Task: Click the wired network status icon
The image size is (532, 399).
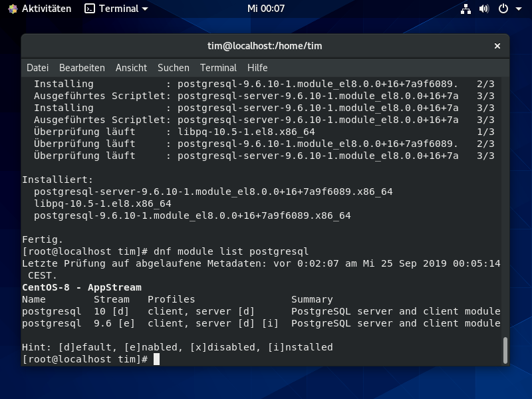Action: 465,9
